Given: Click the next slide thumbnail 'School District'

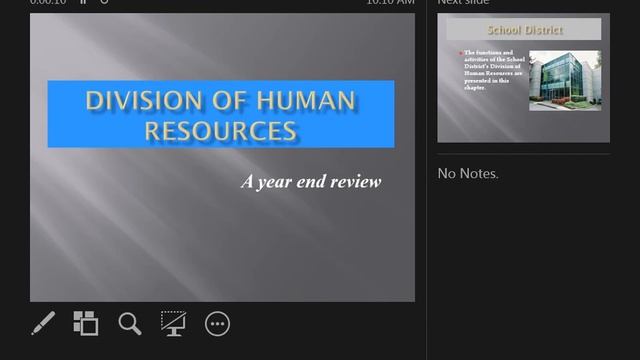Looking at the screenshot, I should (x=524, y=78).
